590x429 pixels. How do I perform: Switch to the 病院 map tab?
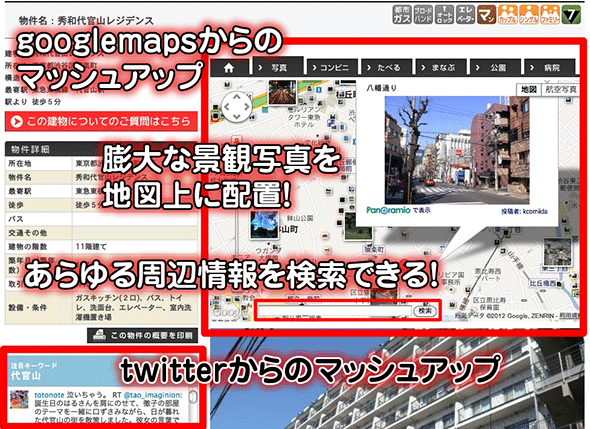550,67
